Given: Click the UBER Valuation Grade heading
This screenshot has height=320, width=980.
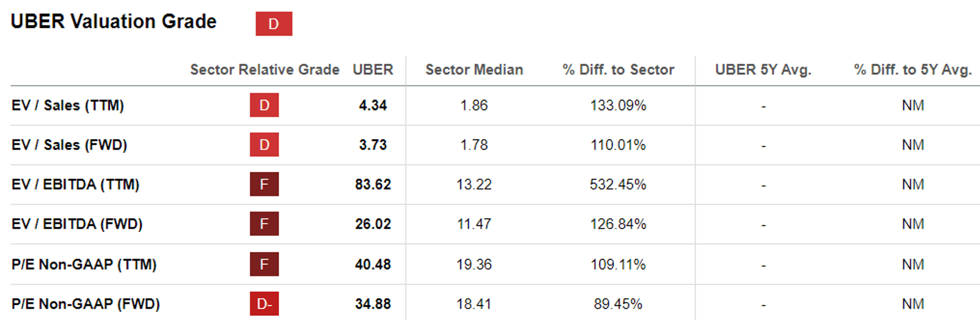Looking at the screenshot, I should tap(114, 21).
